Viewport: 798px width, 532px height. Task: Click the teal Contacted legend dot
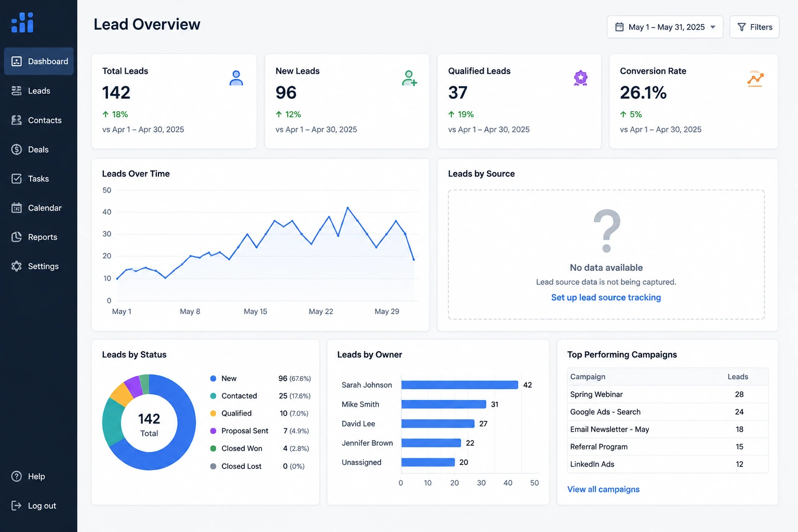213,396
